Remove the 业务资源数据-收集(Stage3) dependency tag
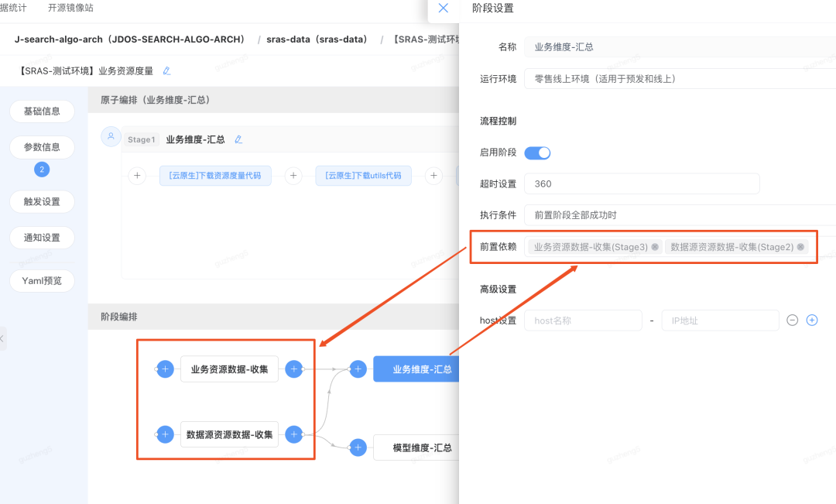 pos(655,247)
